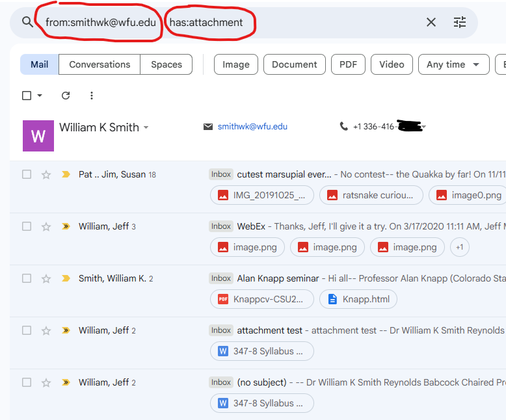Click the search magnifier icon
The width and height of the screenshot is (506, 420).
tap(27, 22)
